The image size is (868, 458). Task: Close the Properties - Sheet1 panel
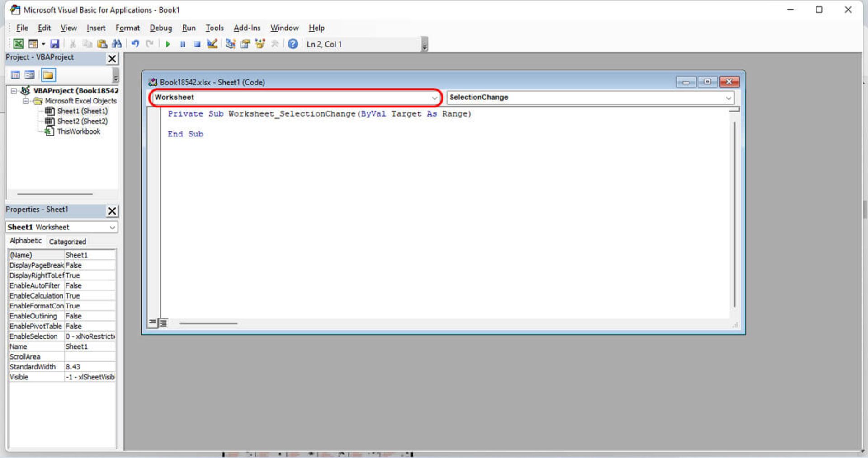pos(112,211)
